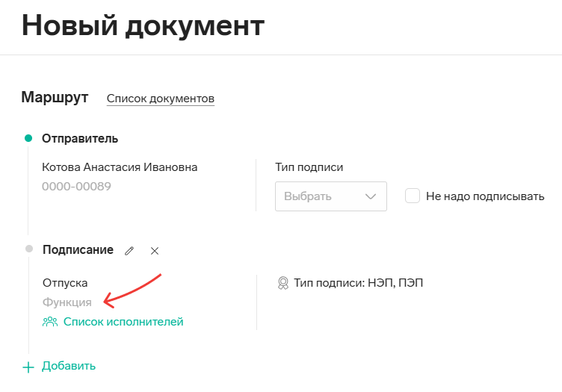
Task: Open the Список документов tab link
Action: [x=161, y=99]
